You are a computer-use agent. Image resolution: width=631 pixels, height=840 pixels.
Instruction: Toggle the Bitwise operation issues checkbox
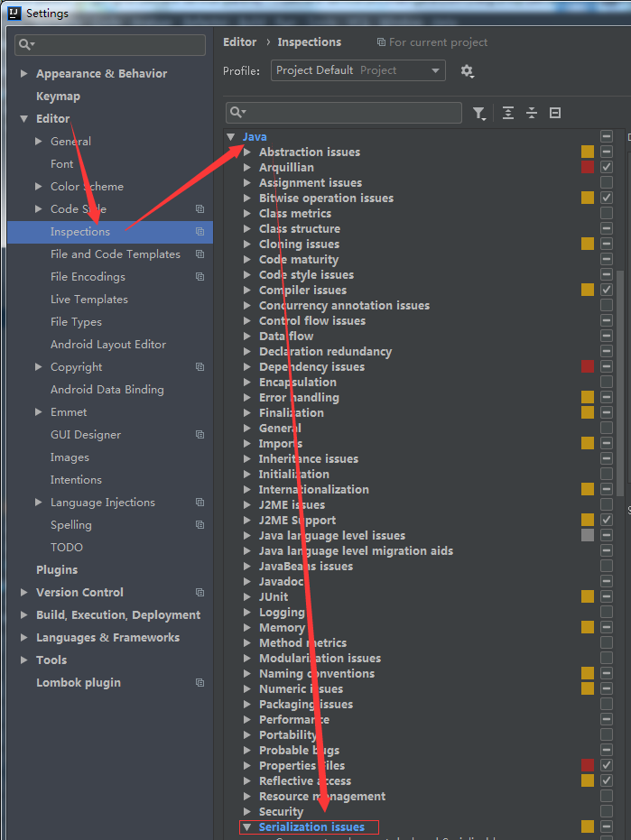pos(607,198)
